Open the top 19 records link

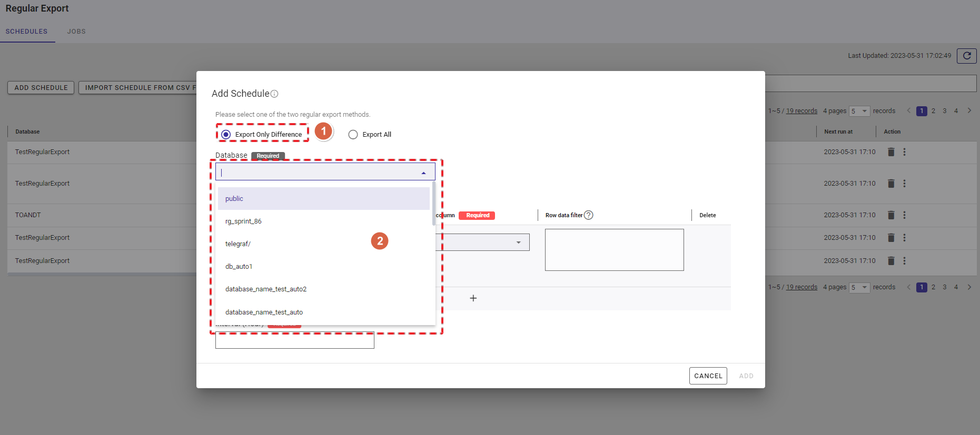click(x=801, y=111)
